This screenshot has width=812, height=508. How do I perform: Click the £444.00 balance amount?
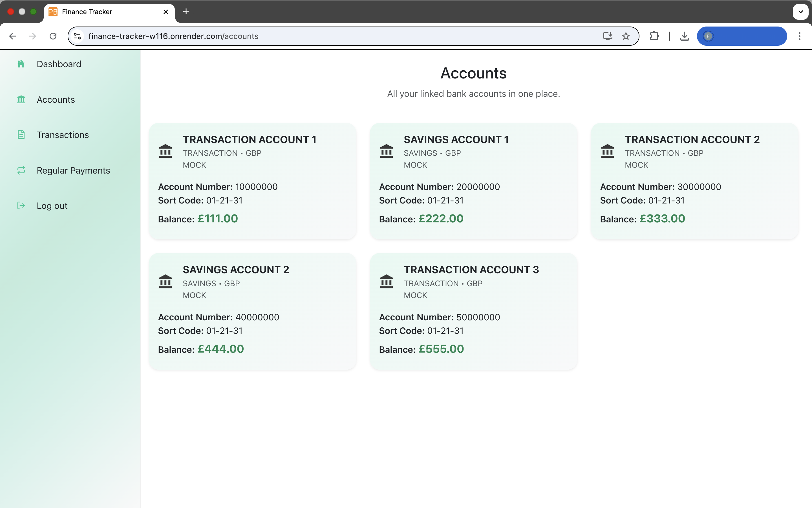point(220,349)
